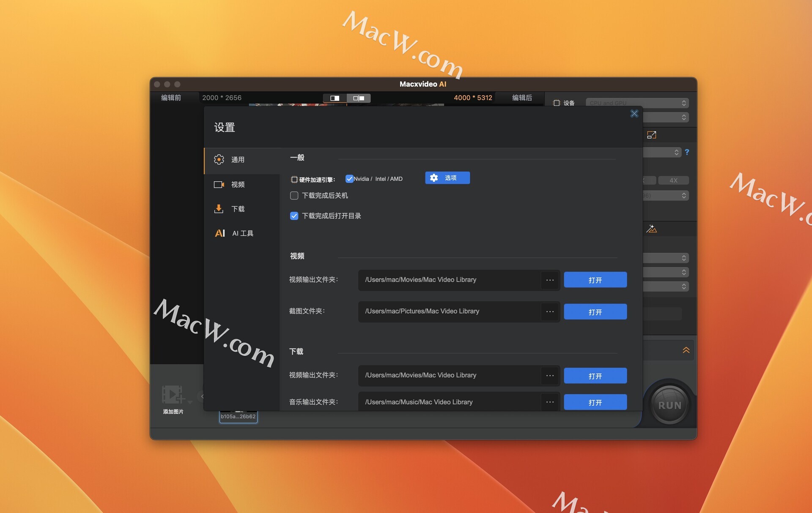
Task: Close the settings dialog with X icon
Action: coord(634,114)
